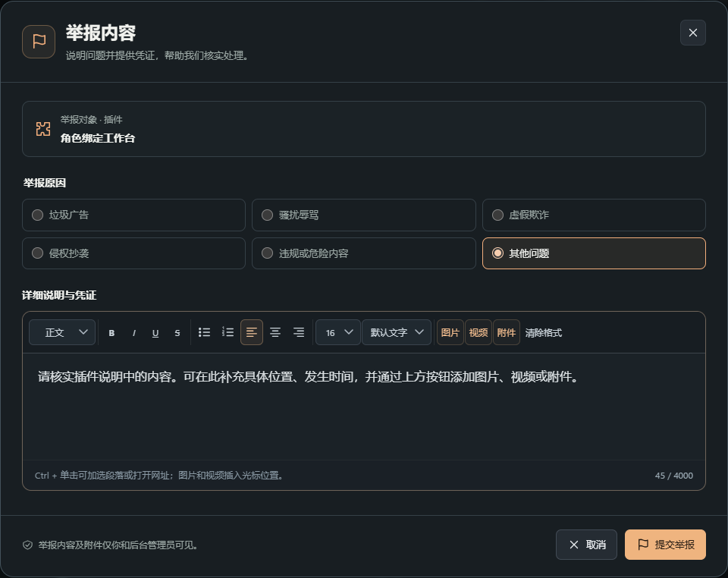Image resolution: width=728 pixels, height=578 pixels.
Task: Click the Ctrl + 单击 hint text
Action: [x=159, y=476]
